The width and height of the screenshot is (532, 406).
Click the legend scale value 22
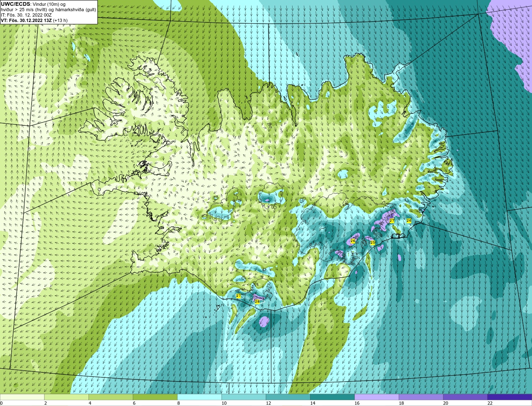tap(490, 403)
